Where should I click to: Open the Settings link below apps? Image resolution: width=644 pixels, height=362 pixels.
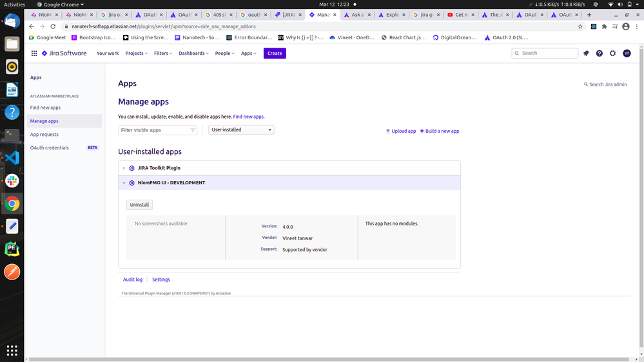(x=161, y=280)
